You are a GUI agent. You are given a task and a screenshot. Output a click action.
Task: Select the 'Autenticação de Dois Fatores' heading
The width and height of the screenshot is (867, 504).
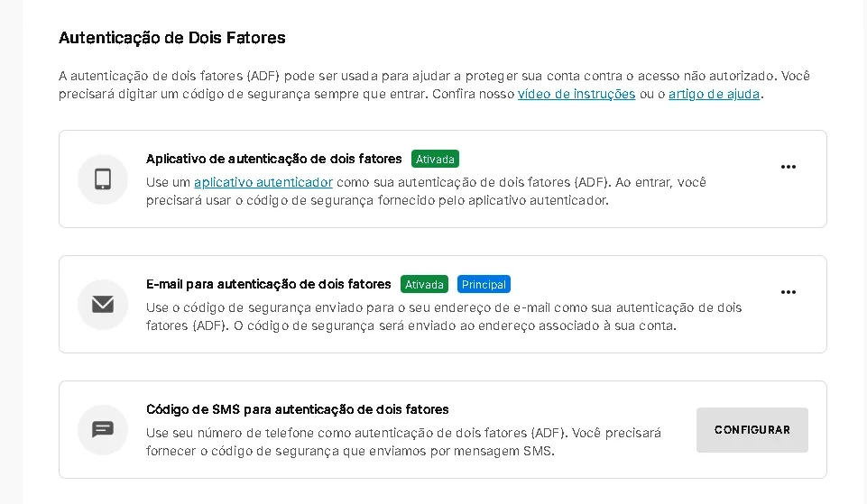pyautogui.click(x=172, y=38)
